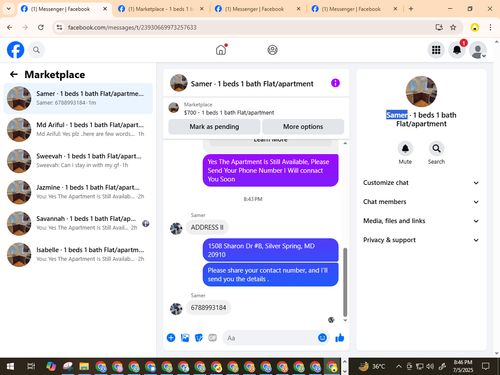Open the Savannah conversation

(x=78, y=223)
